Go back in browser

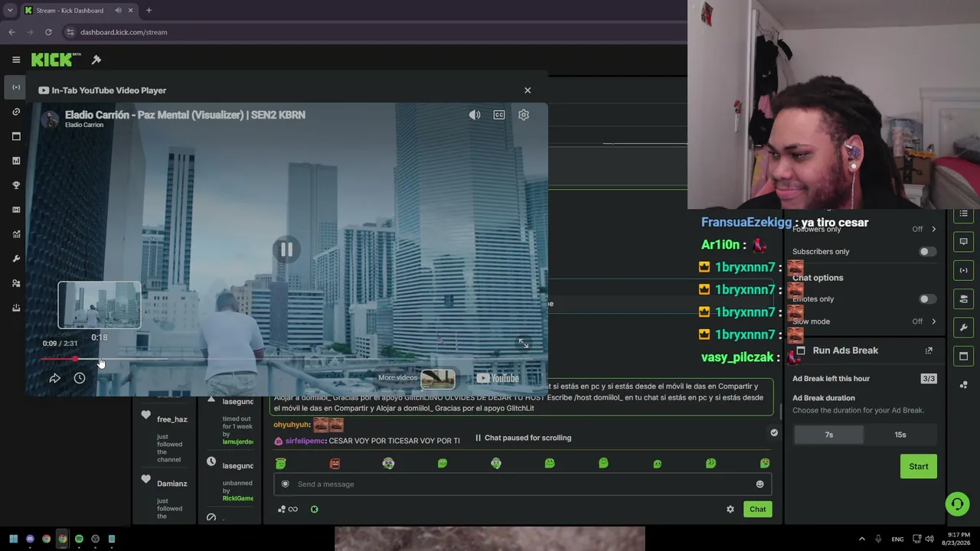tap(11, 32)
